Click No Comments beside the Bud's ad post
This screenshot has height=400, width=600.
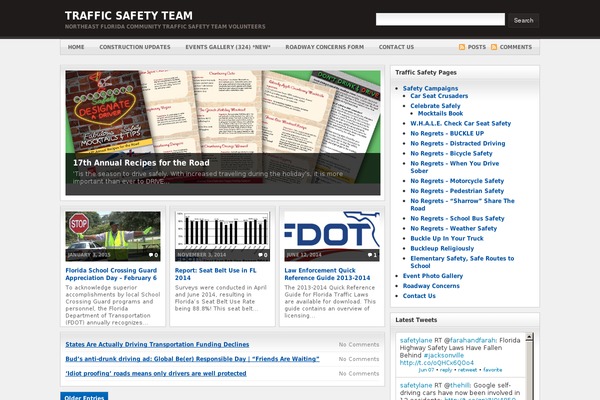tap(359, 359)
